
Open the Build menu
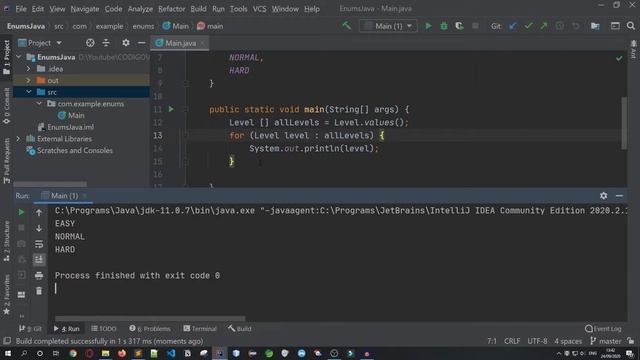[x=198, y=9]
